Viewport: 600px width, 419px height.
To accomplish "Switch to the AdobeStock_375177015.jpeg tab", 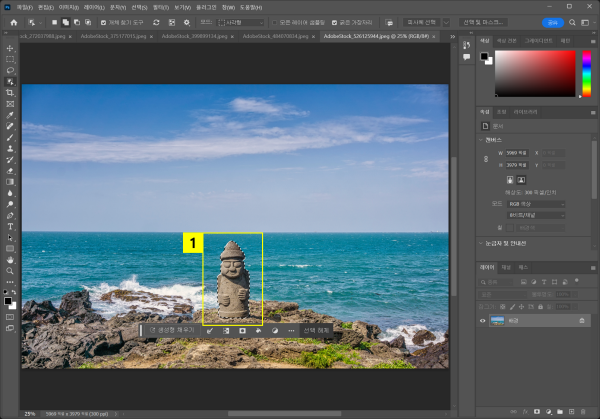I will (114, 36).
